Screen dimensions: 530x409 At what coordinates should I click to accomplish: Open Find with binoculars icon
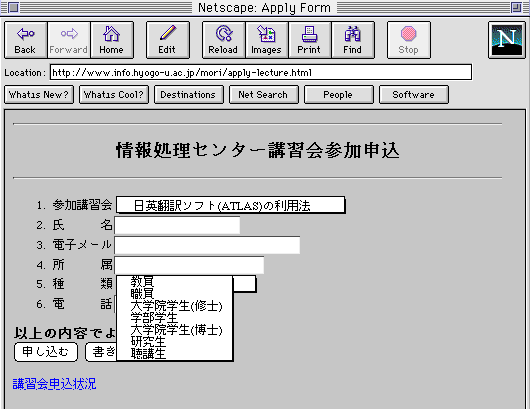click(353, 40)
